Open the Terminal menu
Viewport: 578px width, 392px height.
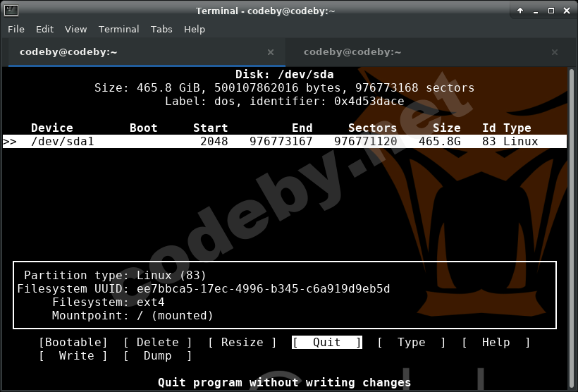click(x=118, y=29)
